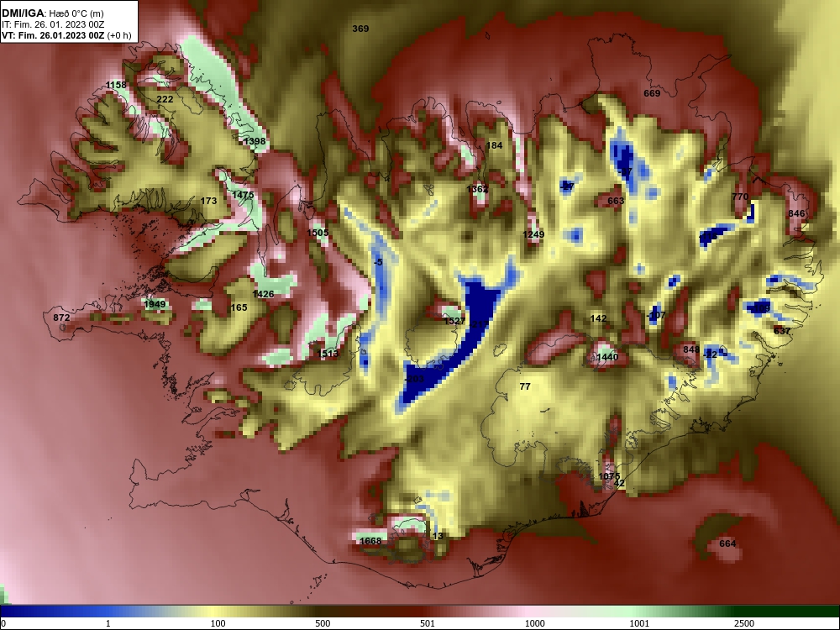The width and height of the screenshot is (840, 630).
Task: Click the legend tick label 100
Action: [x=218, y=623]
